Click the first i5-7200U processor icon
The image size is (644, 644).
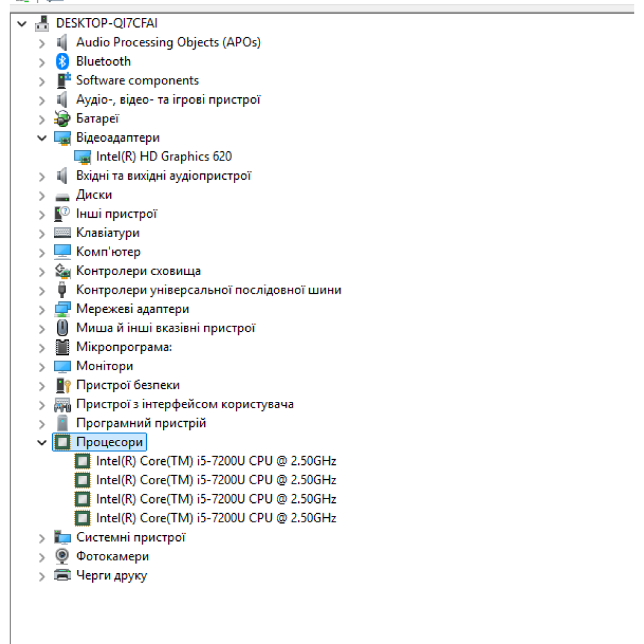tap(82, 461)
